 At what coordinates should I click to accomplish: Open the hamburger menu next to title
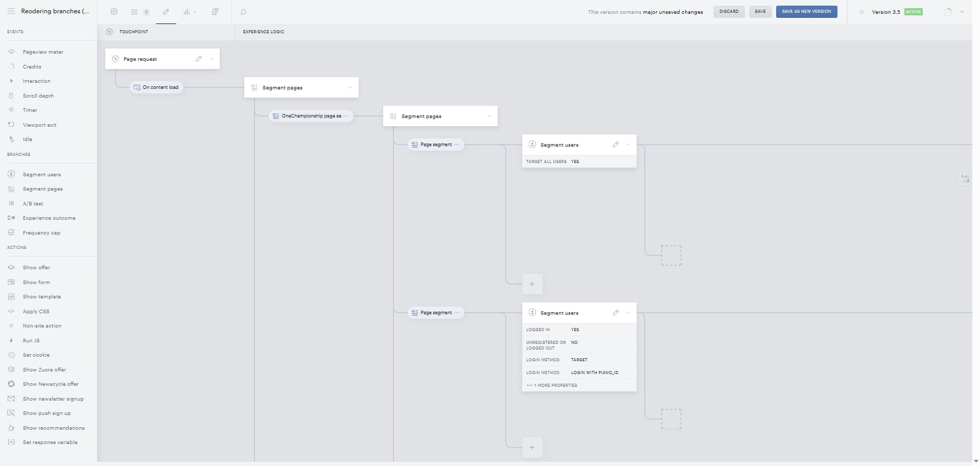pos(11,11)
